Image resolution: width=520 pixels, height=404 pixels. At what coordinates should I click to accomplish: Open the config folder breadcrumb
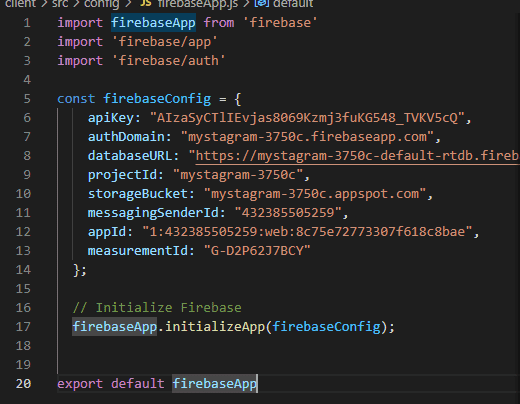tap(101, 3)
